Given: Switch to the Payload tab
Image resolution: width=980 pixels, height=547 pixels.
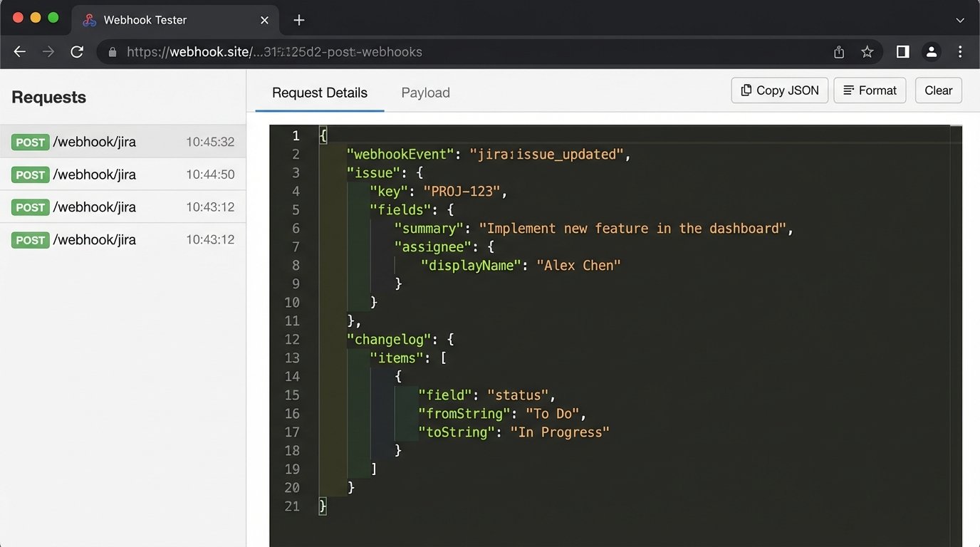Looking at the screenshot, I should coord(425,93).
